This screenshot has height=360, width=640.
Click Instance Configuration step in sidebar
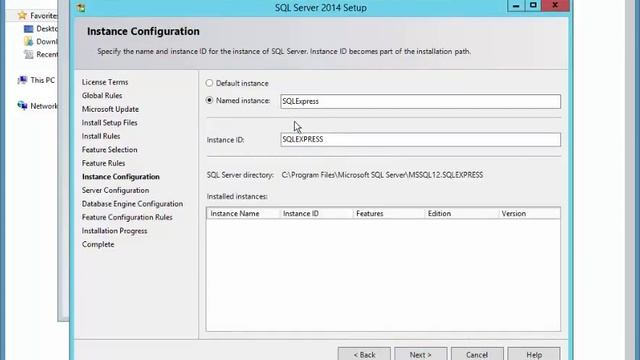[x=121, y=177]
